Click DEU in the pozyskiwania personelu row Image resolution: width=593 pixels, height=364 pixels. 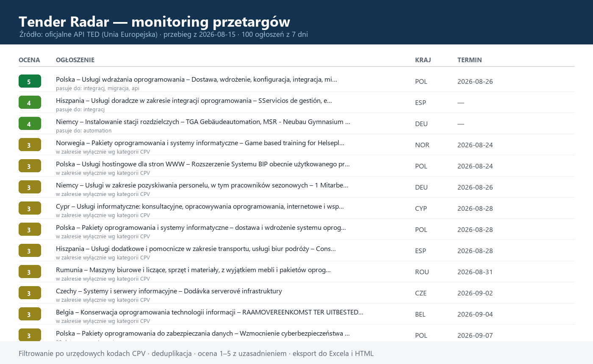(421, 188)
